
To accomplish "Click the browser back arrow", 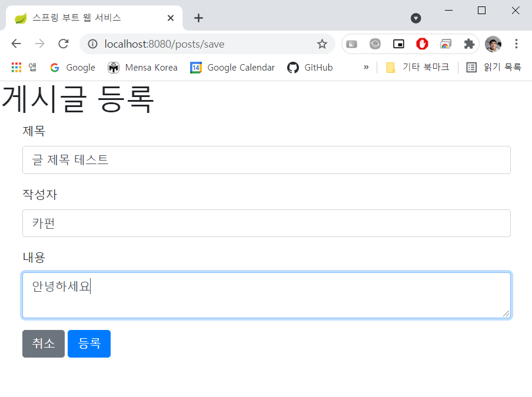I will click(16, 44).
